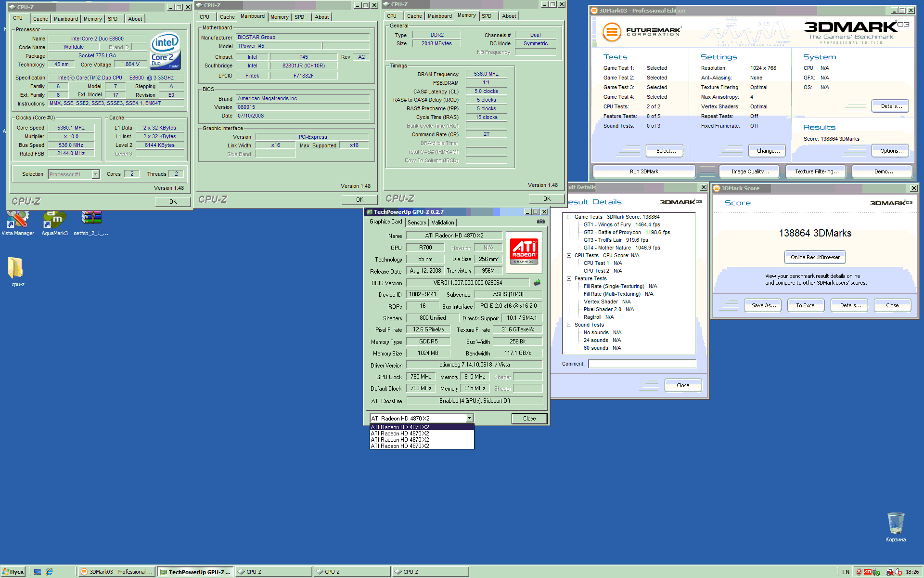Collapse the Feature Tests tree node
This screenshot has height=578, width=924.
pyautogui.click(x=569, y=279)
